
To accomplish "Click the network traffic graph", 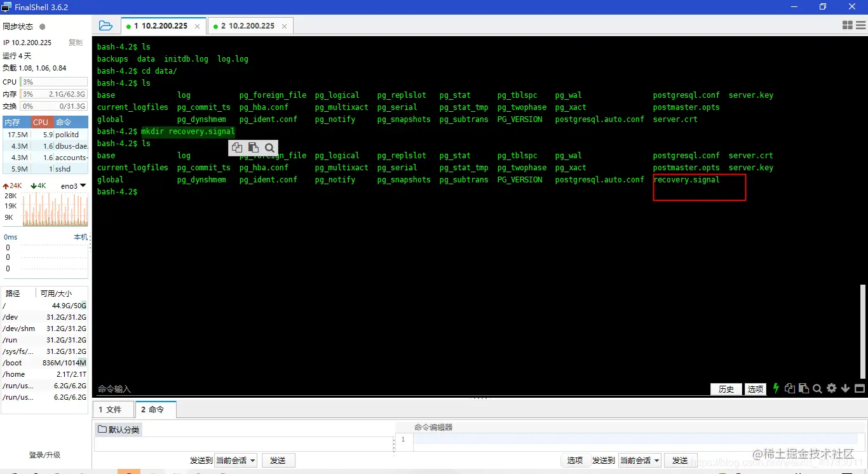I will click(54, 209).
